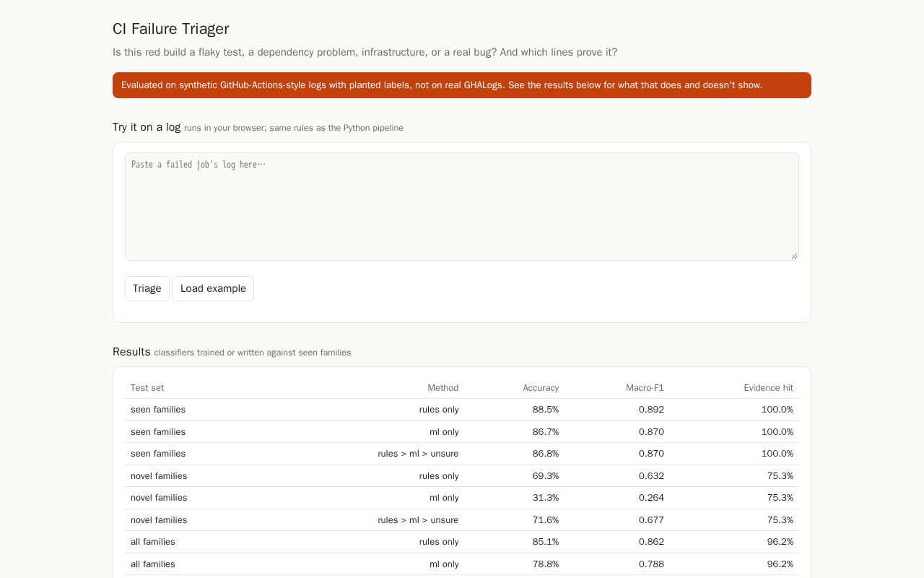This screenshot has width=924, height=578.
Task: Click 'seen families' in the 88.5% row
Action: [158, 410]
